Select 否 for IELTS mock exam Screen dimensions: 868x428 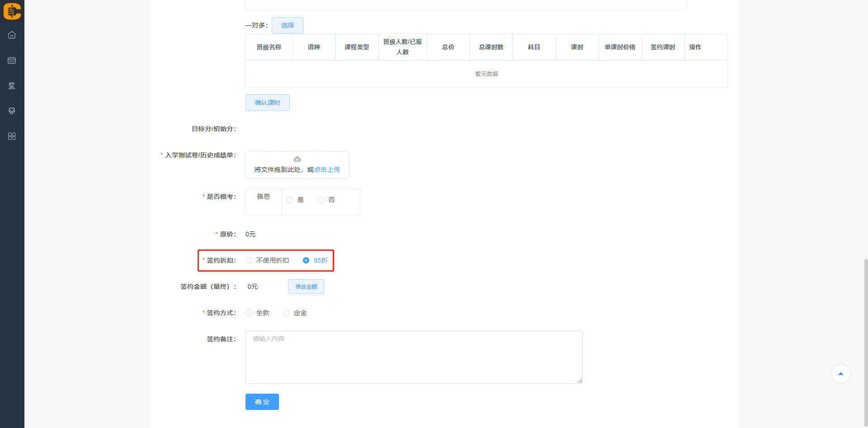321,200
